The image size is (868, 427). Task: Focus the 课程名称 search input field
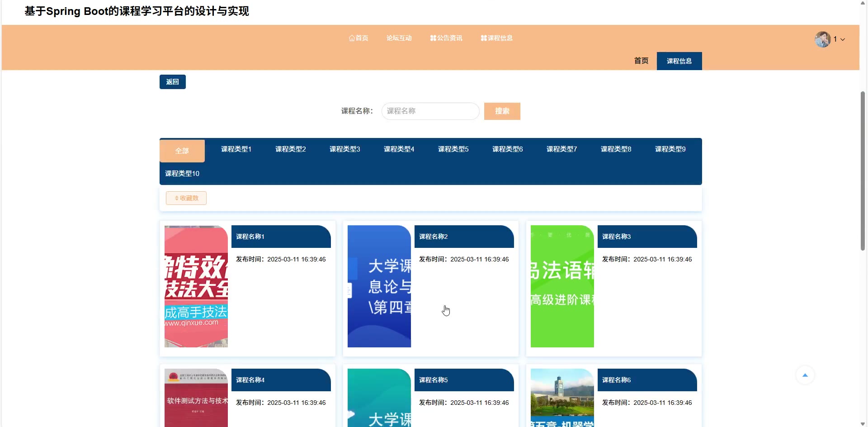[x=430, y=111]
